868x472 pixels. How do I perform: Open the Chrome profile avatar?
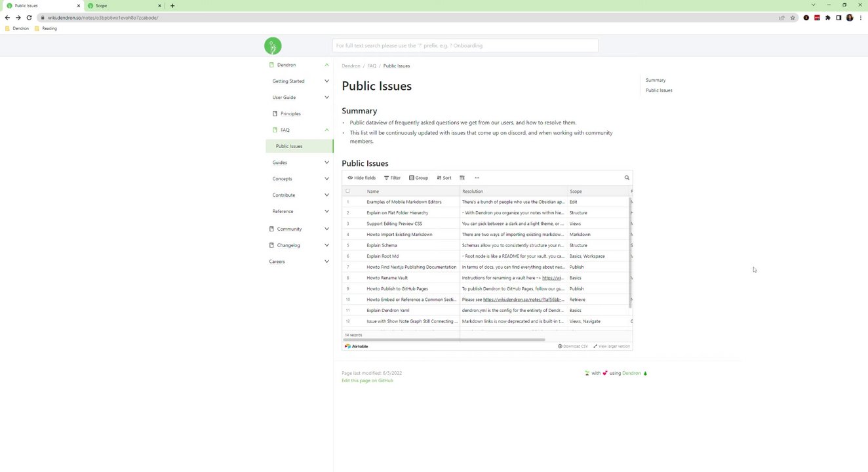pyautogui.click(x=850, y=18)
